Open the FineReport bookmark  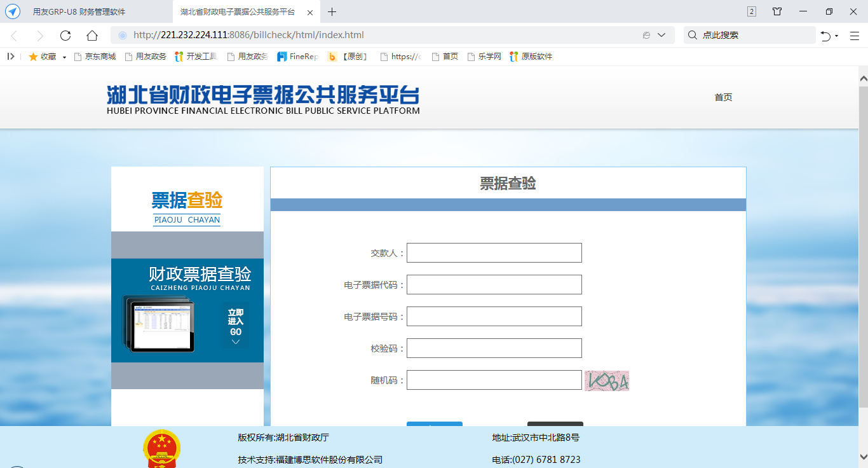(x=298, y=57)
